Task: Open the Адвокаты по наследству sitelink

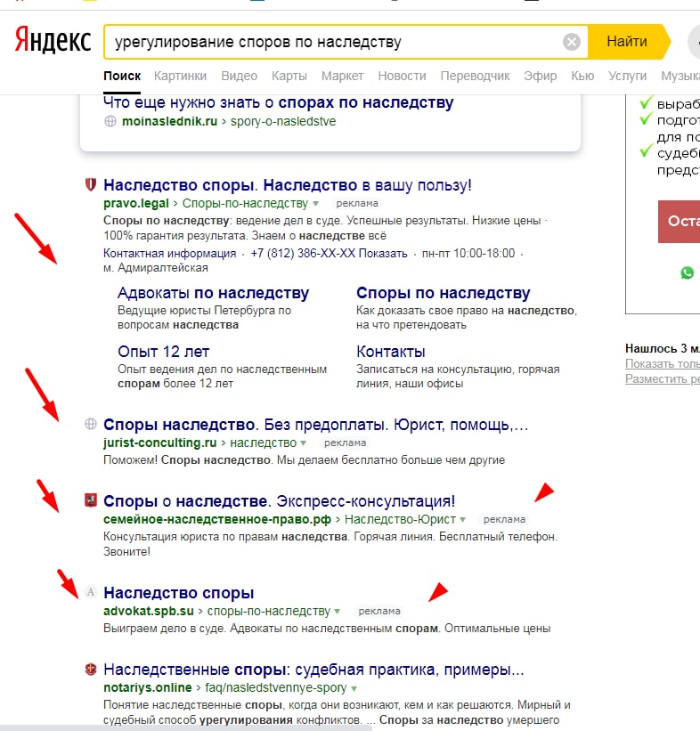Action: [x=213, y=293]
